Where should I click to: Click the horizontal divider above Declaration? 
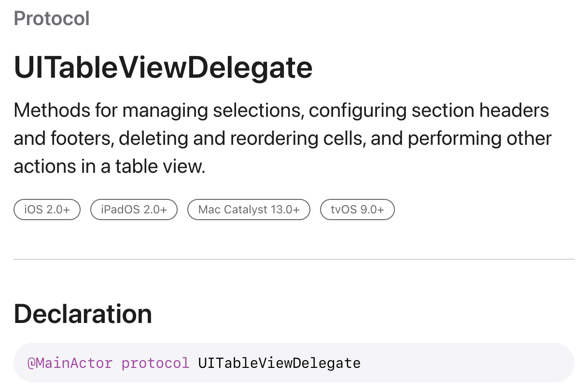click(293, 260)
